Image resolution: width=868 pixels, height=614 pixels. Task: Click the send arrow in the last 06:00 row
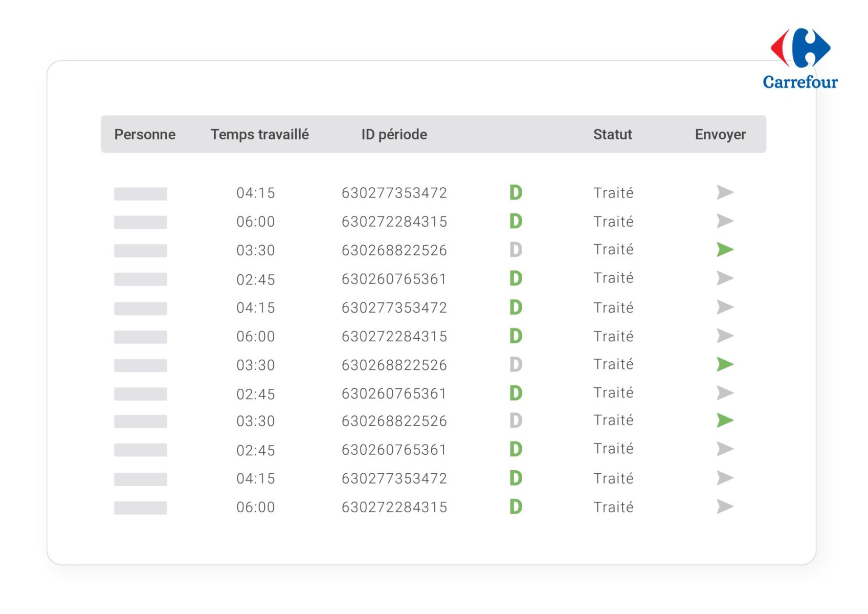725,507
